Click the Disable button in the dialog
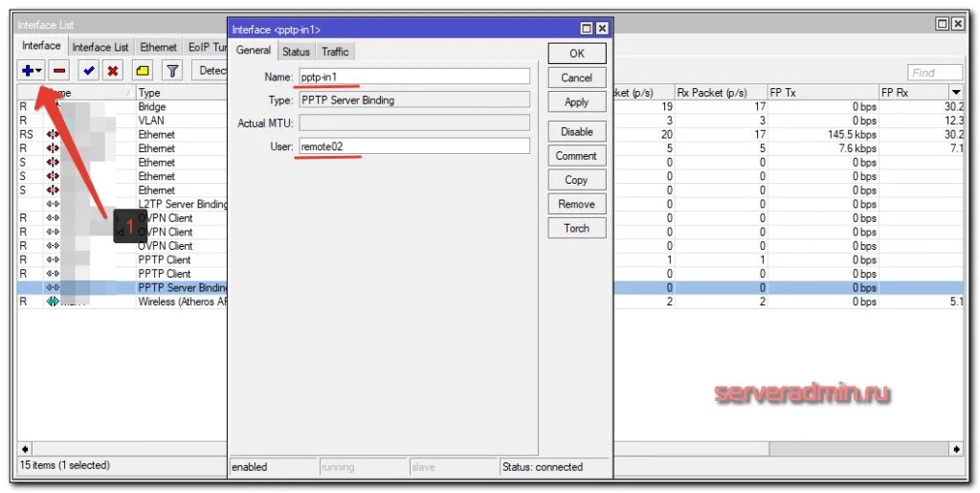Screen dimensions: 980x493 tap(577, 132)
